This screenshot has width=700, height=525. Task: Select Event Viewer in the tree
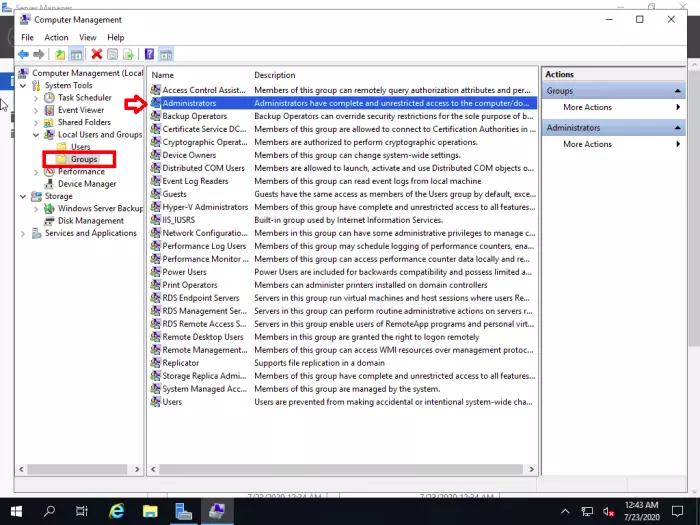(81, 110)
